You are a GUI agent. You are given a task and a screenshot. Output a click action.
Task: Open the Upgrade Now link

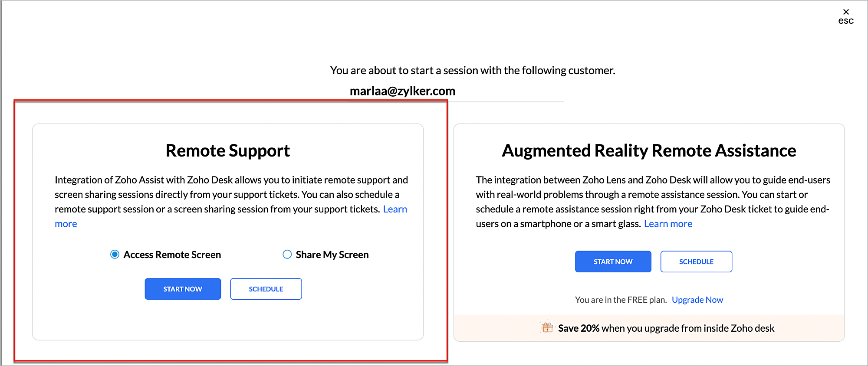[697, 300]
